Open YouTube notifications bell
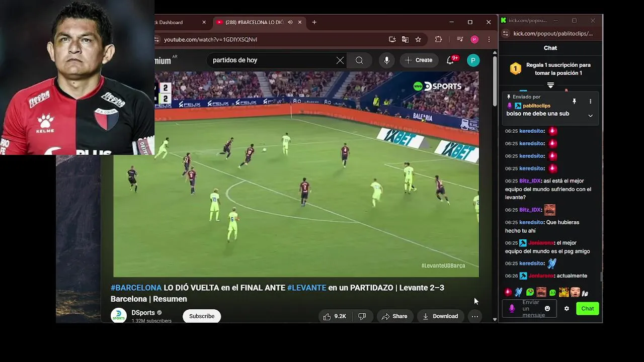Screen dimensions: 644x362 [450, 60]
